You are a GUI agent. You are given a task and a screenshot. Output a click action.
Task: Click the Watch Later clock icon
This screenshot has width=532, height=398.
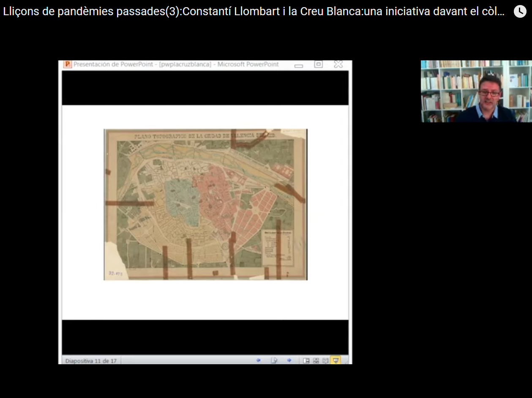coord(520,11)
